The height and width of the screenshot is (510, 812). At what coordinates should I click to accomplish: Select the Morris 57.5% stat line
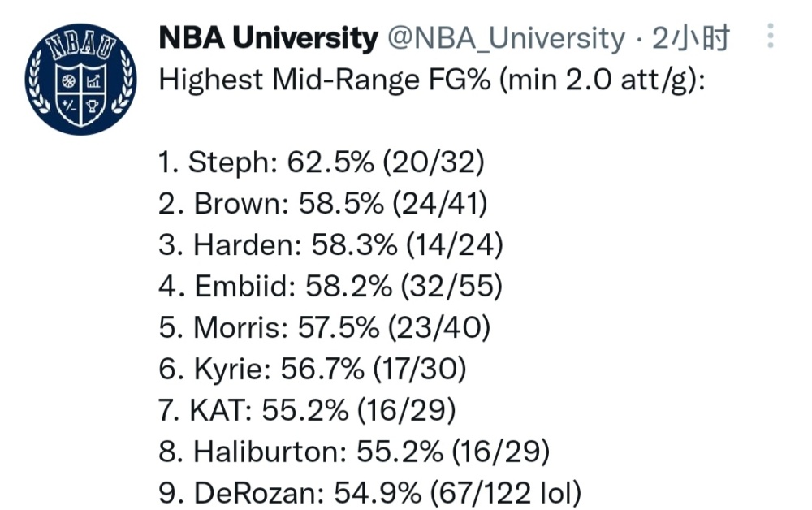[x=325, y=328]
